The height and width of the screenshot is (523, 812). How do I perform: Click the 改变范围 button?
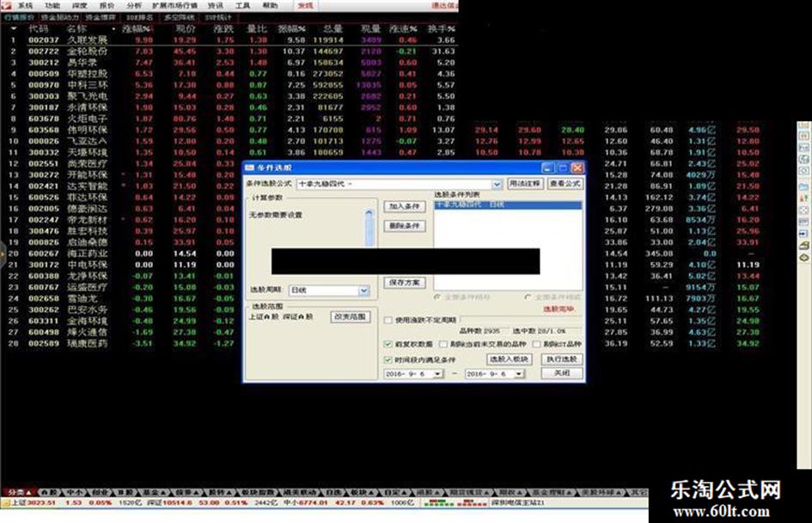tap(350, 316)
